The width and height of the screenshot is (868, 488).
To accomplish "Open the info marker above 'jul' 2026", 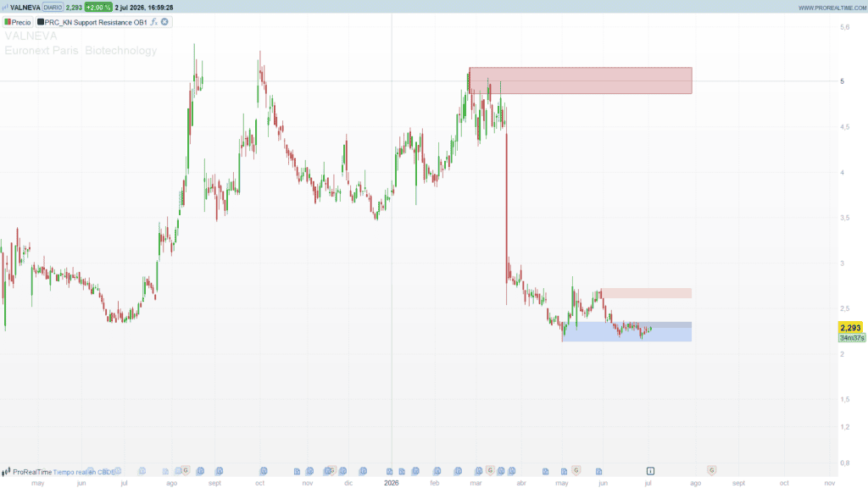I will (650, 471).
